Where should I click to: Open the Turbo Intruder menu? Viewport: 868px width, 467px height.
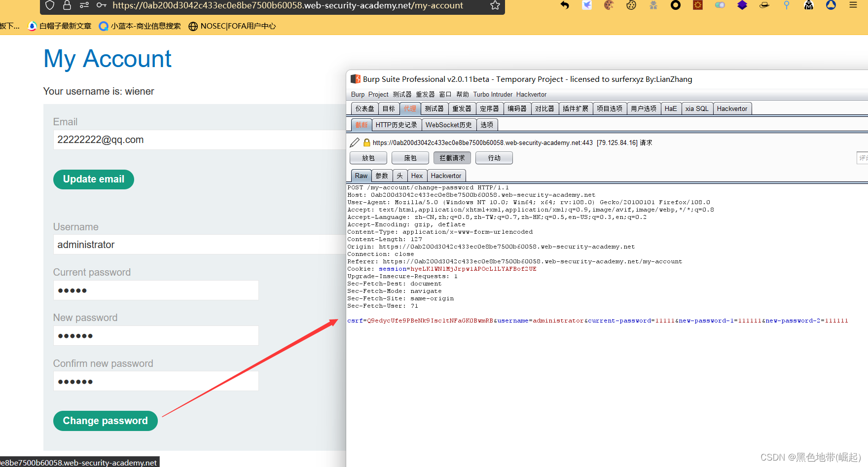coord(493,94)
